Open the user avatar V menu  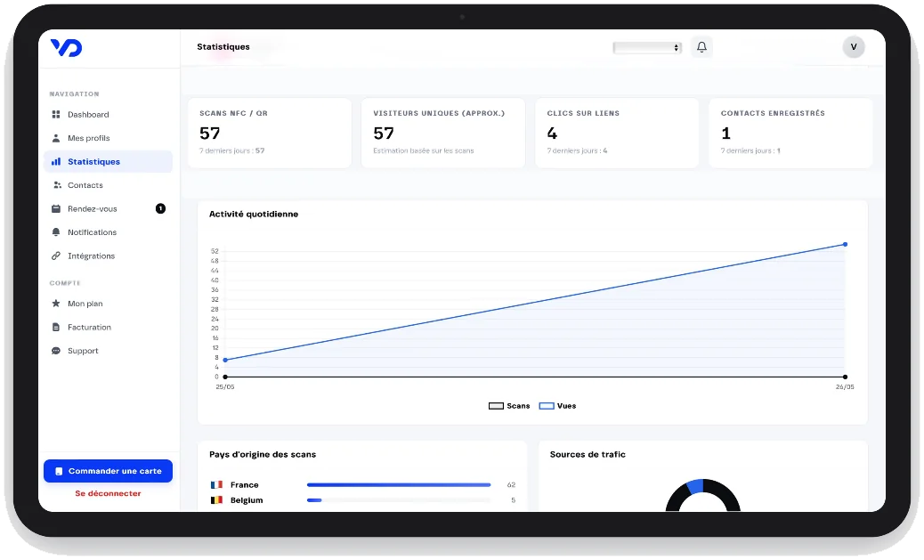coord(854,47)
